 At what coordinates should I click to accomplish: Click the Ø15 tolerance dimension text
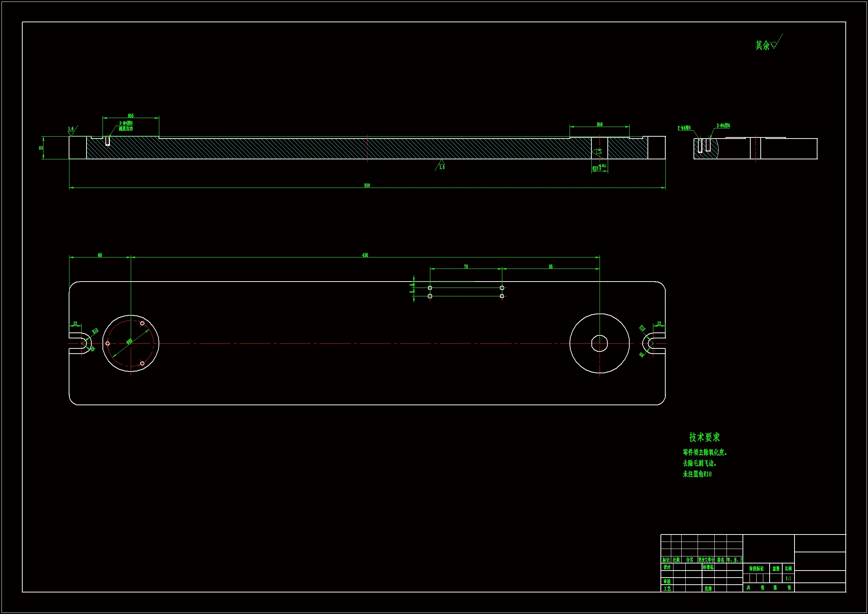pyautogui.click(x=598, y=168)
